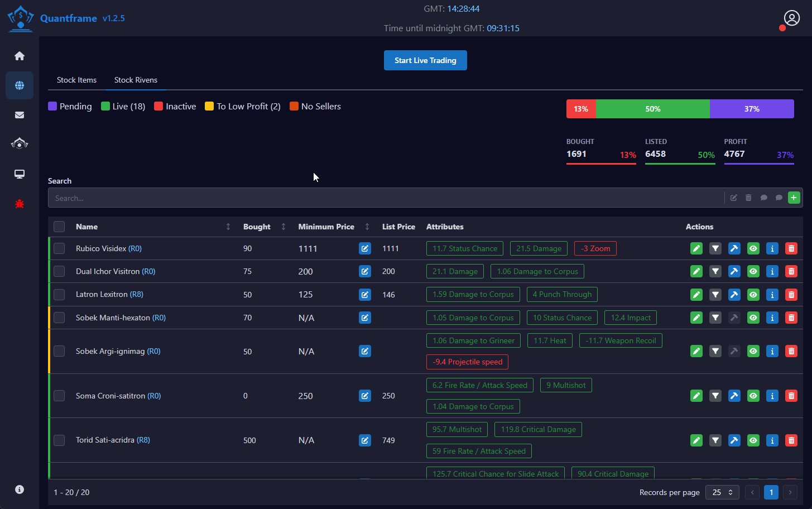Select page 1 in pagination

pyautogui.click(x=771, y=492)
